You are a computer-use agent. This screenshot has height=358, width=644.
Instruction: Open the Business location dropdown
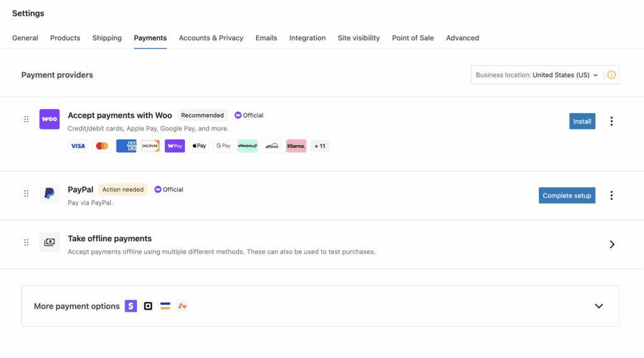[537, 75]
